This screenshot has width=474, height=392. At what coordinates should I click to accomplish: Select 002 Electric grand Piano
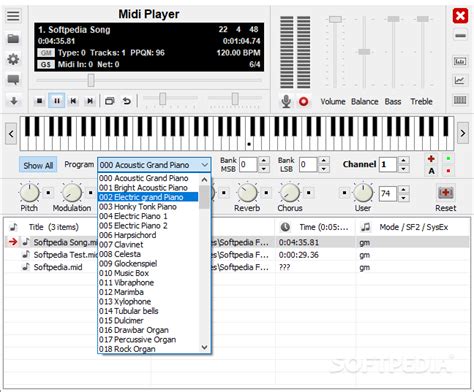(x=148, y=197)
